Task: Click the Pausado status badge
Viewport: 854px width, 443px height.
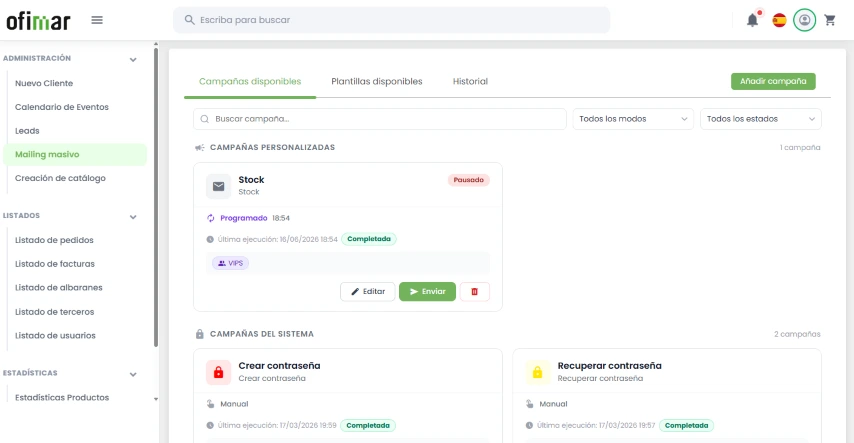Action: 468,180
